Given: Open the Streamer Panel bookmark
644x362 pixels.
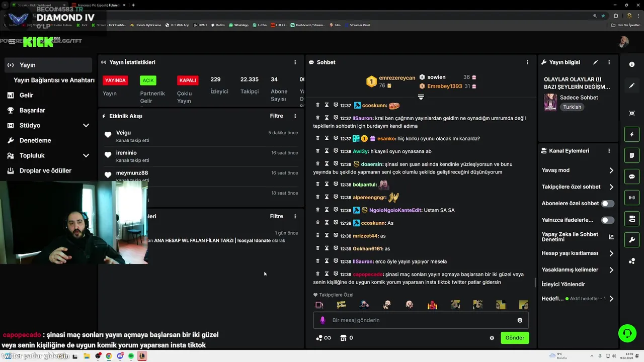Looking at the screenshot, I should 358,25.
